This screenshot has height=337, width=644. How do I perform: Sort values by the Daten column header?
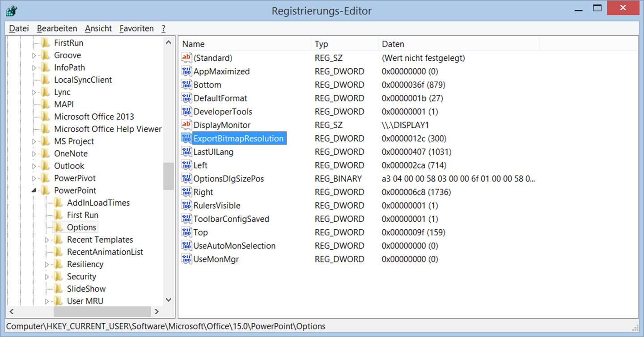coord(458,44)
